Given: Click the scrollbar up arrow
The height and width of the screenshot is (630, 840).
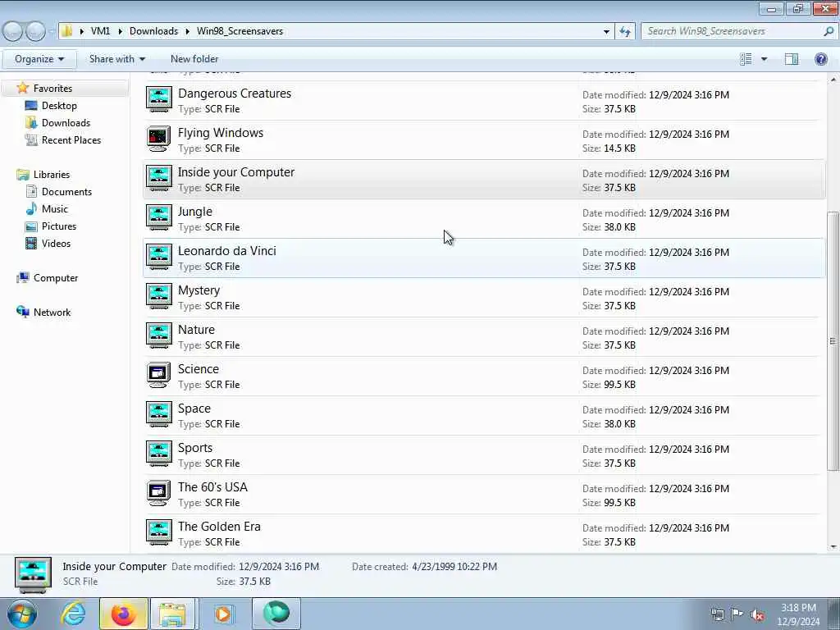Looking at the screenshot, I should (x=833, y=80).
